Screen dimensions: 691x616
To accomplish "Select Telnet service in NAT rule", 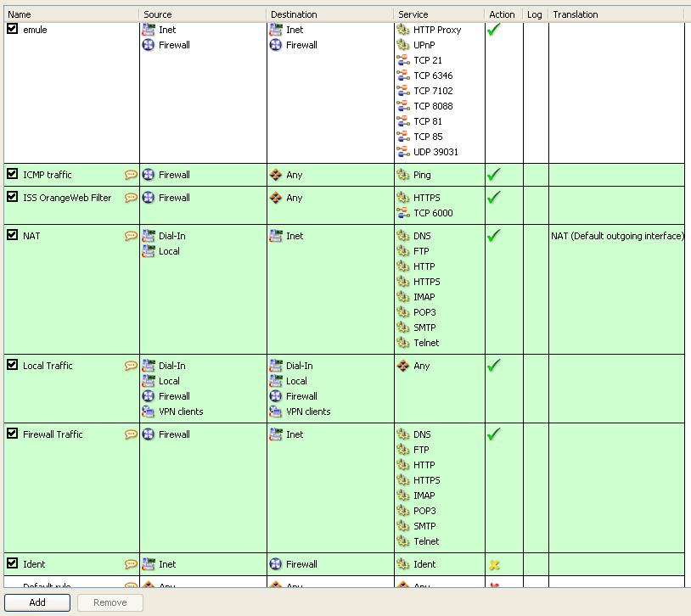I will tap(426, 343).
